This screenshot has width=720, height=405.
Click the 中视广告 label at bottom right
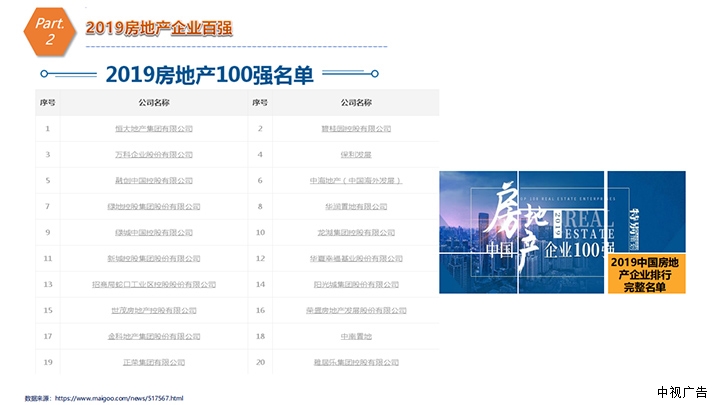click(x=682, y=390)
